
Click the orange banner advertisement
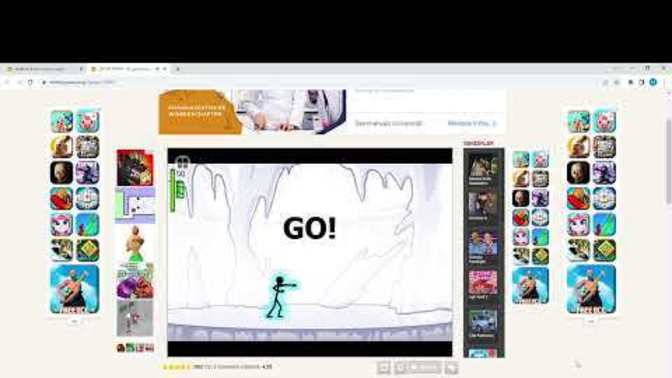pos(252,112)
